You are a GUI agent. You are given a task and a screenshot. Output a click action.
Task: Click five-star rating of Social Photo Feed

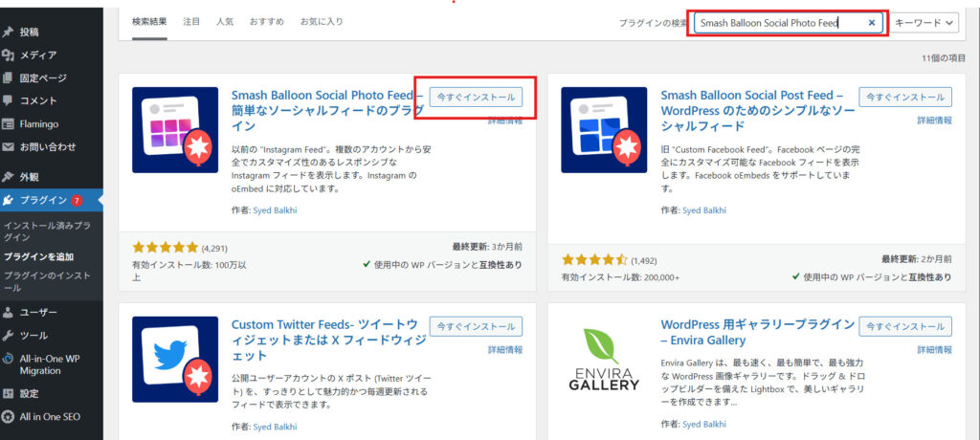coord(165,247)
